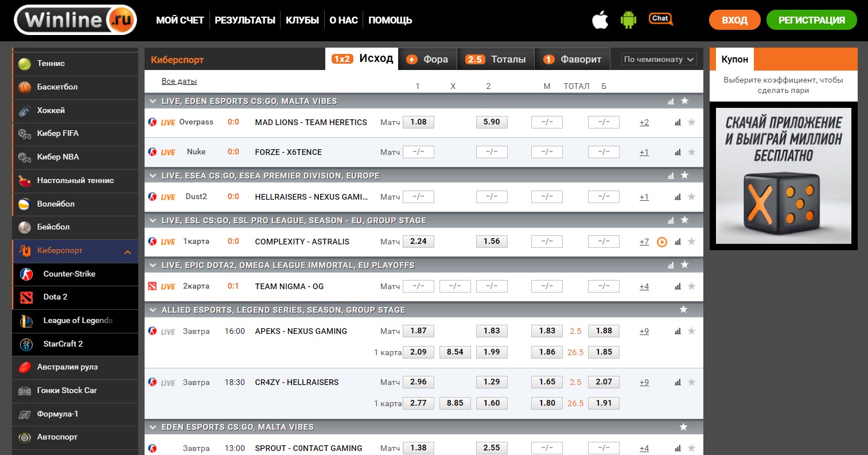Favorite the Allied Esports Legend Series league
Image resolution: width=868 pixels, height=455 pixels.
(683, 310)
